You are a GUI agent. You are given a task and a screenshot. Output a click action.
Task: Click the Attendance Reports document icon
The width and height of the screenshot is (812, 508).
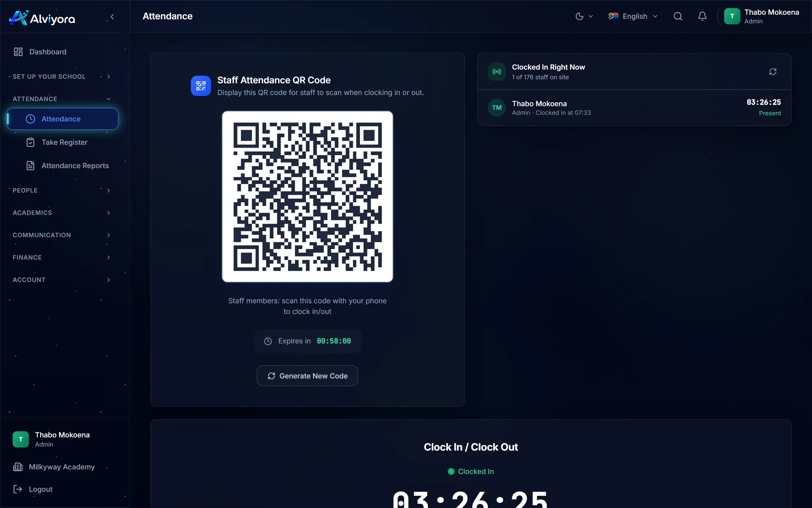[30, 165]
